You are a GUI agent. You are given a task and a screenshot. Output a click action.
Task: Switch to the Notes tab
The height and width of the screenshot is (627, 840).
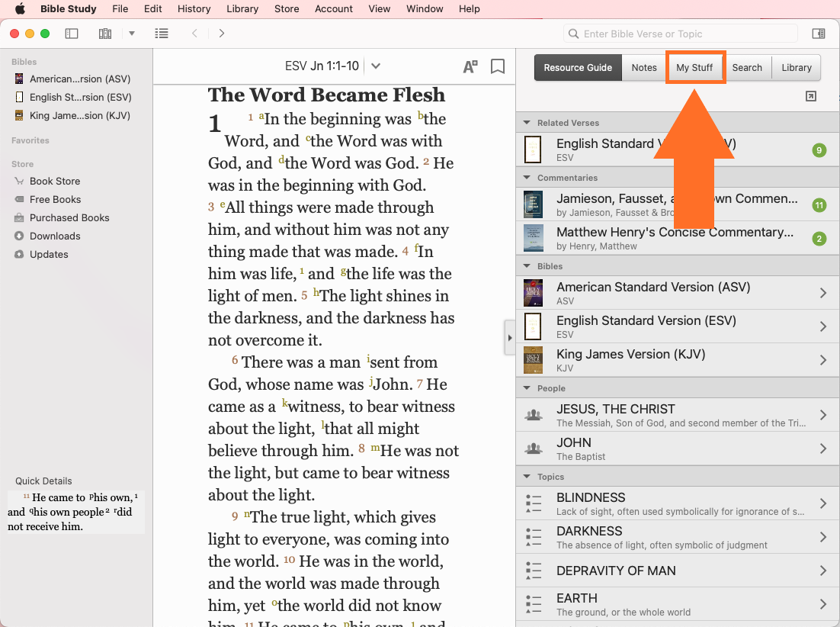point(643,67)
